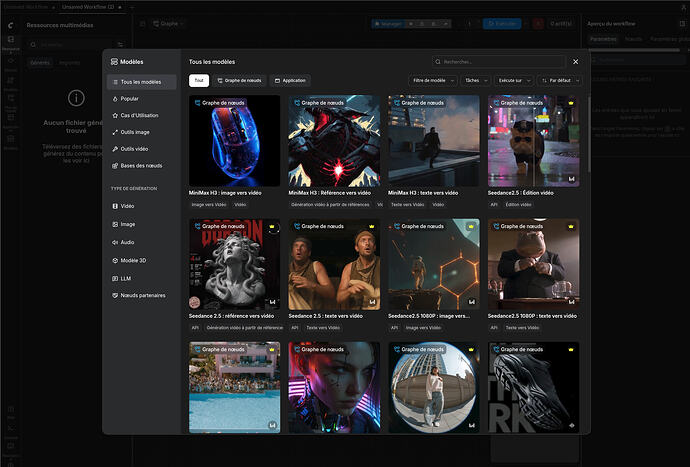Viewport: 690px width, 467px height.
Task: Open the Exécute sur dropdown
Action: pyautogui.click(x=514, y=81)
